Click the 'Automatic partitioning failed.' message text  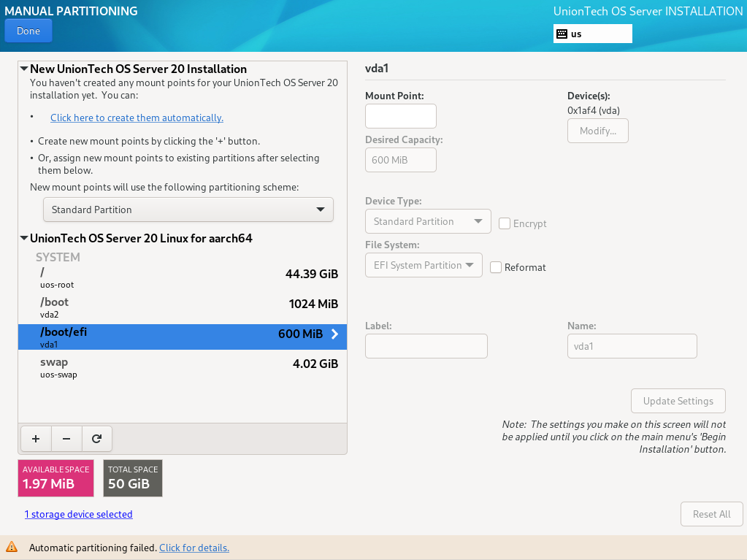point(93,548)
